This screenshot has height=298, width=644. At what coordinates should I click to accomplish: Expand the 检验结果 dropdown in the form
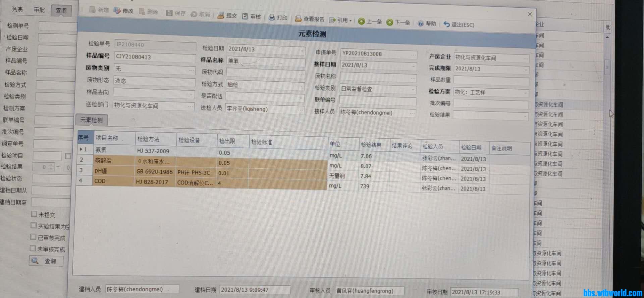525,116
